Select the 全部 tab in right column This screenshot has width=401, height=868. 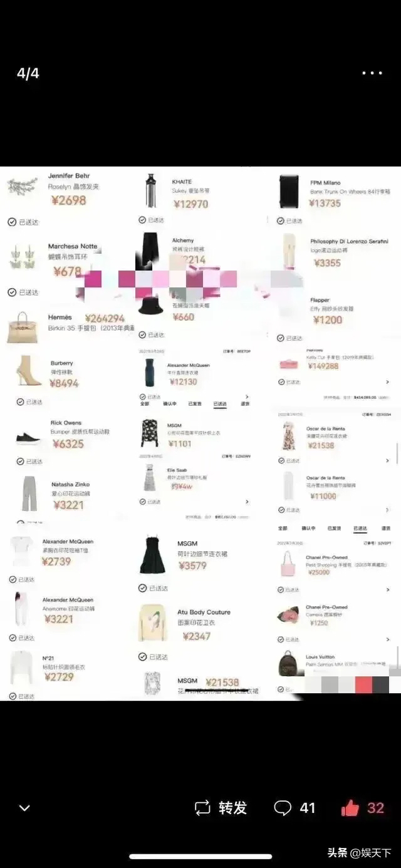tap(283, 528)
